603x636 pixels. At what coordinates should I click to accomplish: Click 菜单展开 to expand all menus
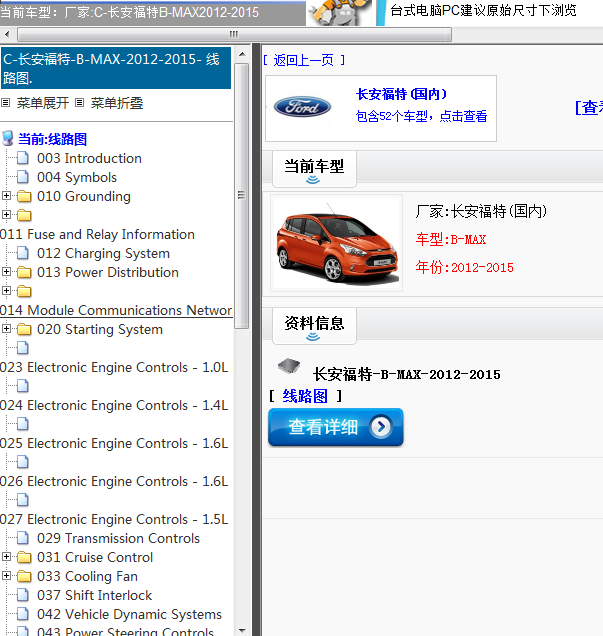tap(43, 103)
